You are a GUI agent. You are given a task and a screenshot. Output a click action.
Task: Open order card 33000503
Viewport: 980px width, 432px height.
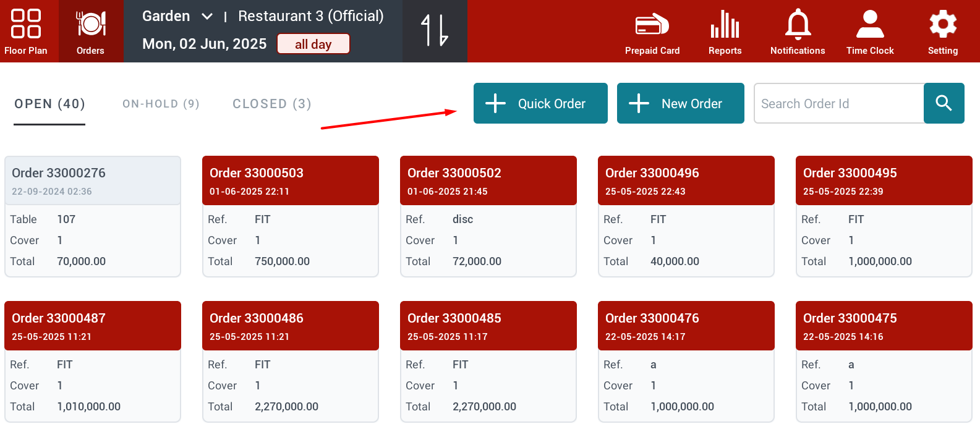point(291,216)
